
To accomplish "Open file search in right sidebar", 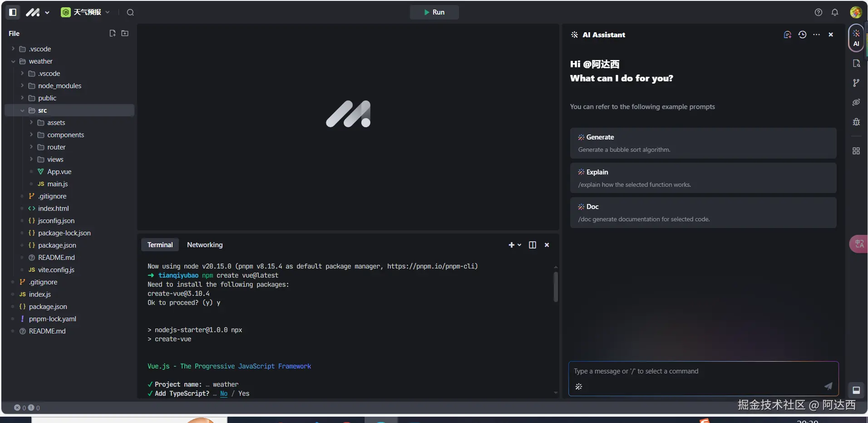I will [x=856, y=63].
